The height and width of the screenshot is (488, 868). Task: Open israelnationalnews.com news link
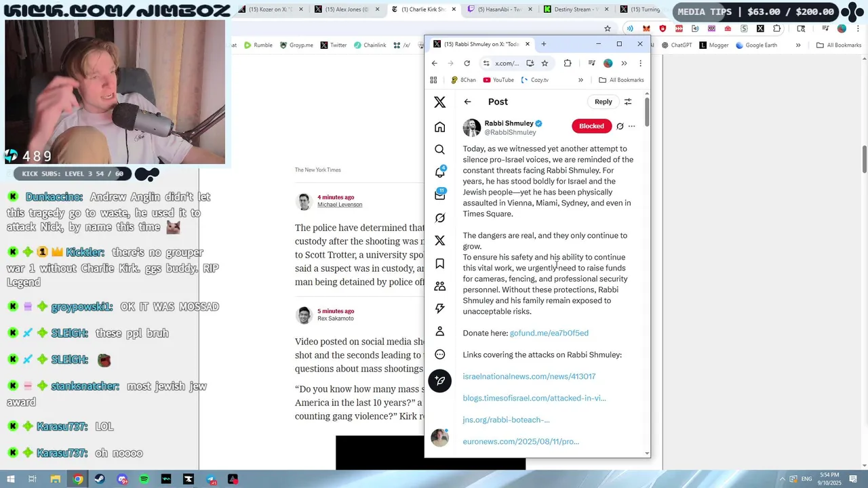click(x=529, y=376)
